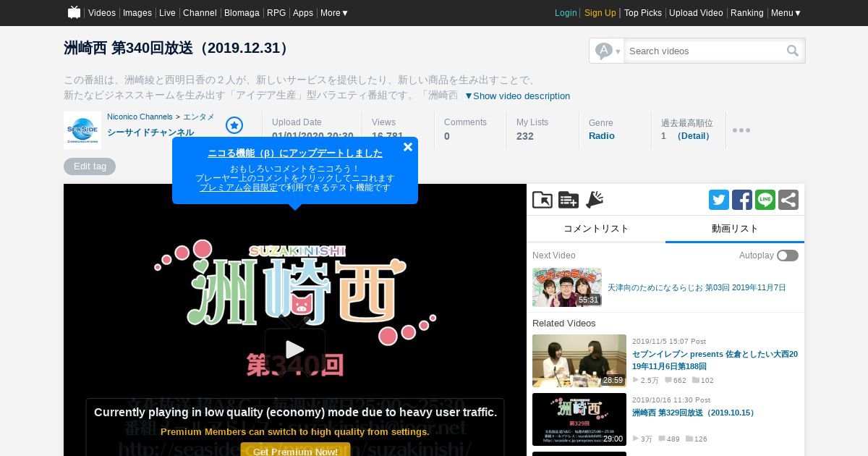Click the Edit tag button
Screen dimensions: 868x456
coord(90,166)
